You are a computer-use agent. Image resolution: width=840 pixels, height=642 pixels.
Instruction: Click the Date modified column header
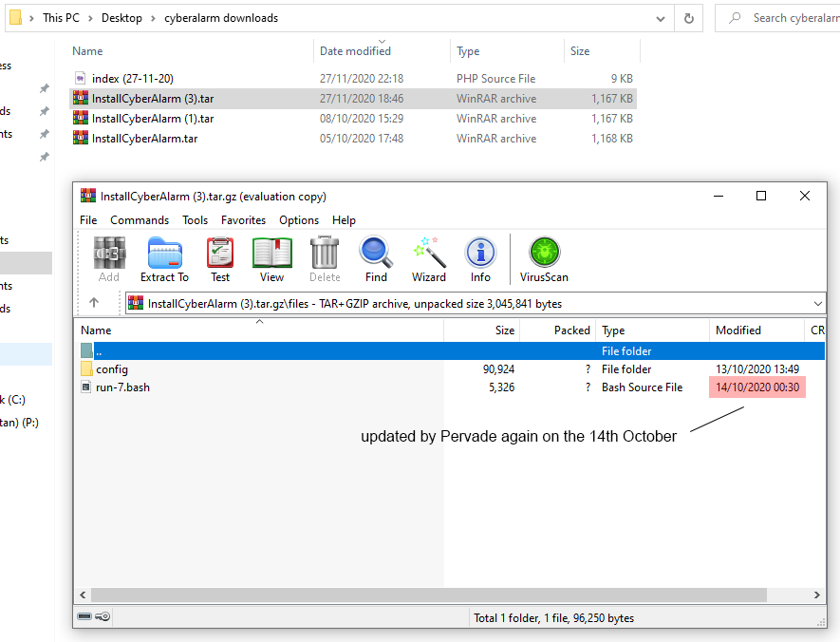[355, 51]
